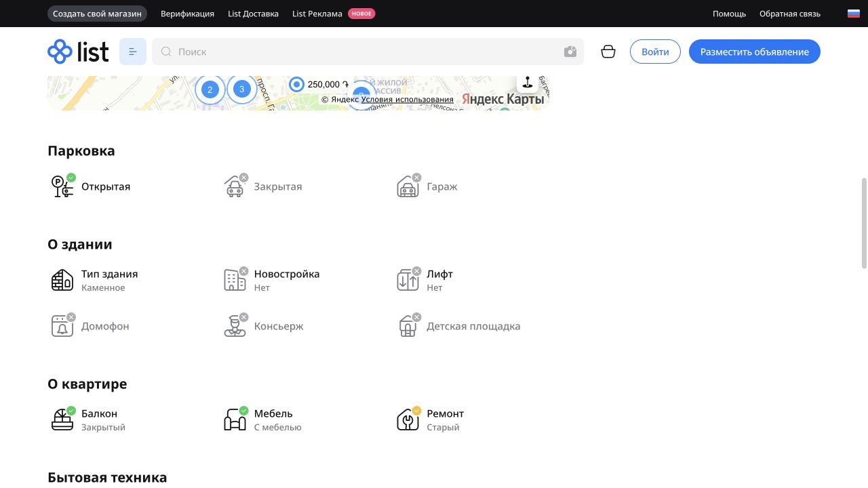Click the garage icon
Viewport: 868px width, 488px height.
click(408, 186)
